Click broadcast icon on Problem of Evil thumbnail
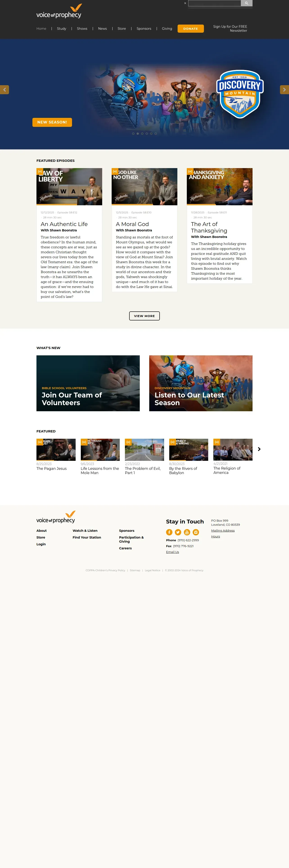 (128, 442)
